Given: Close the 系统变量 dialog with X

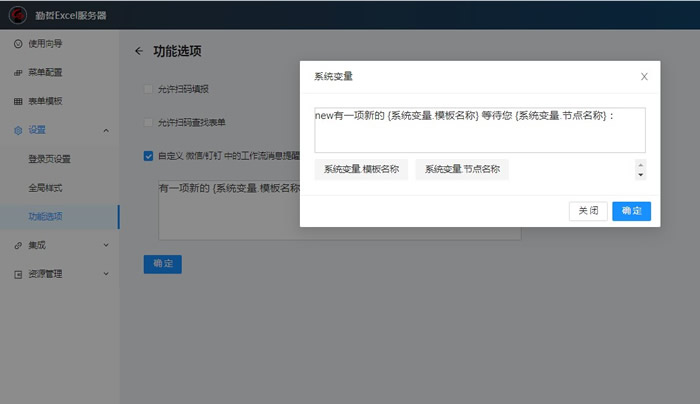Looking at the screenshot, I should (x=644, y=76).
